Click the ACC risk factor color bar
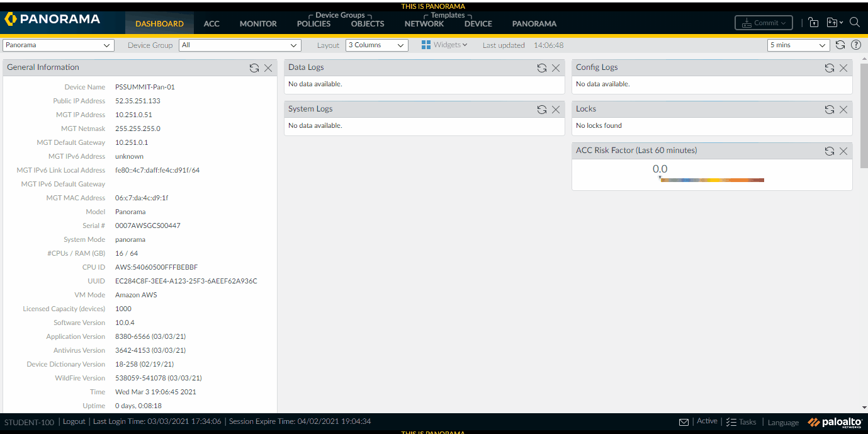The image size is (868, 434). 712,180
